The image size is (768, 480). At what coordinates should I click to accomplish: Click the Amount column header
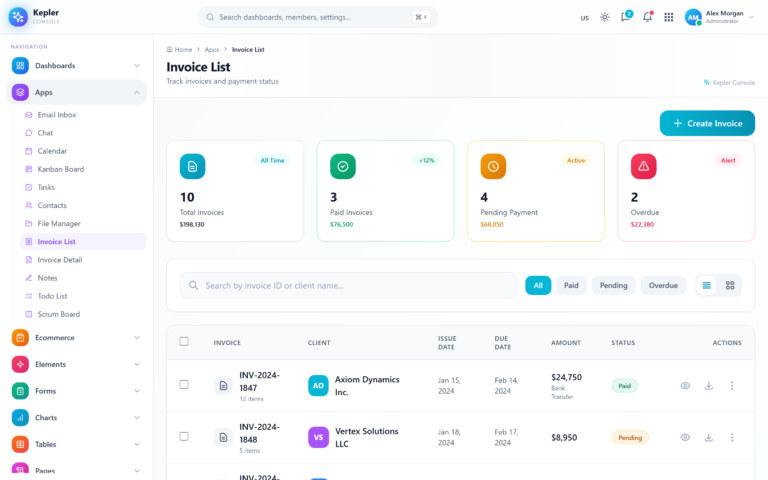click(566, 343)
